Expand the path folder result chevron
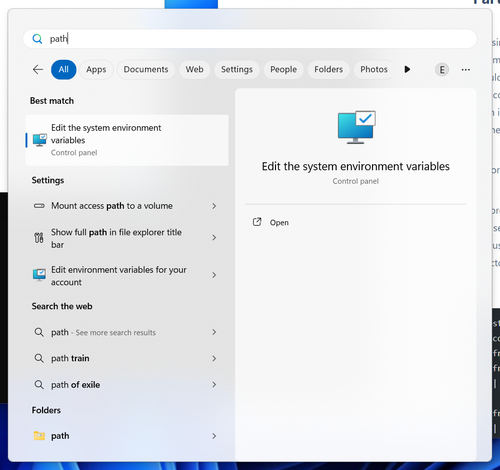500x470 pixels. pos(214,436)
